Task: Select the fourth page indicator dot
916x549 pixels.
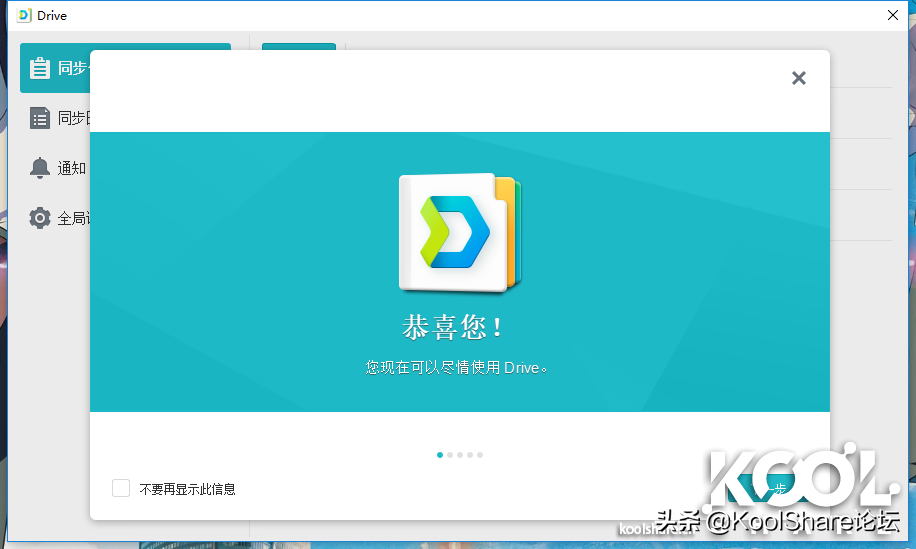Action: click(x=470, y=455)
